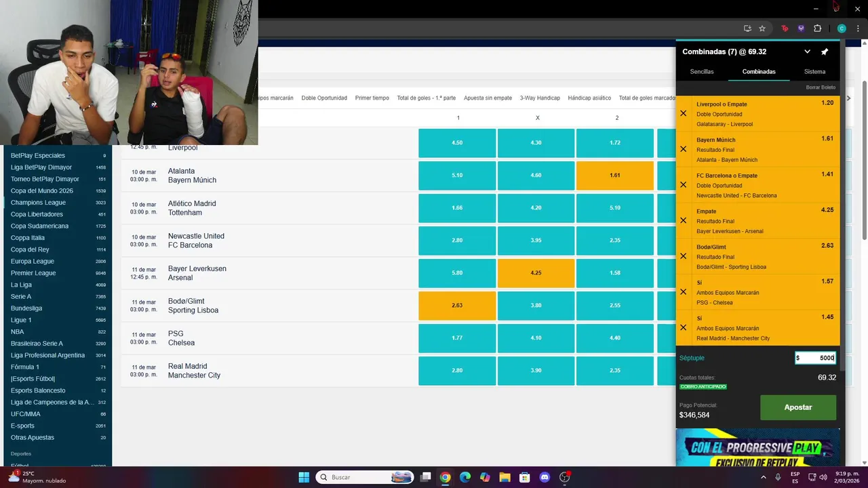Remove the Liverpool o Empate selection
The width and height of the screenshot is (868, 488).
pos(683,113)
